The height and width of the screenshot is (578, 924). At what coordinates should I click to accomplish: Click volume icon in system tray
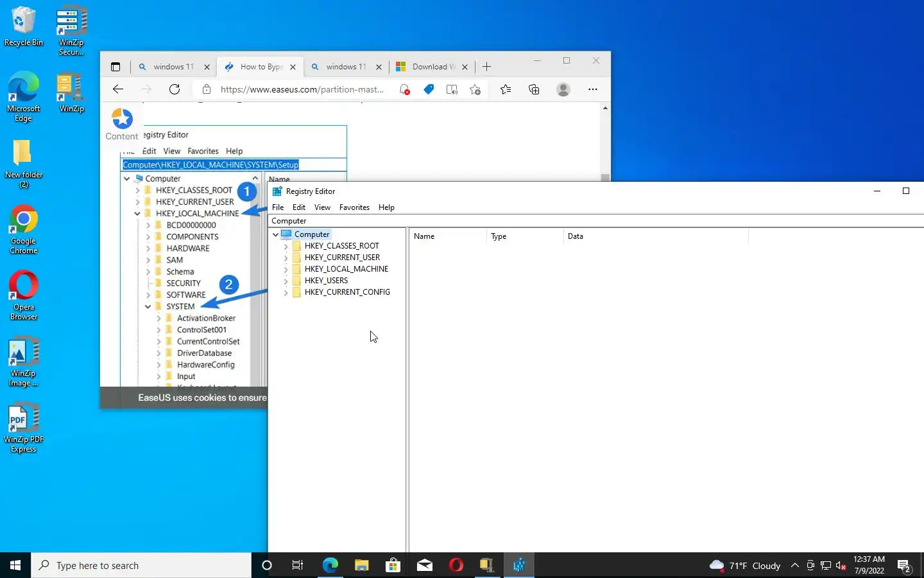coord(841,566)
